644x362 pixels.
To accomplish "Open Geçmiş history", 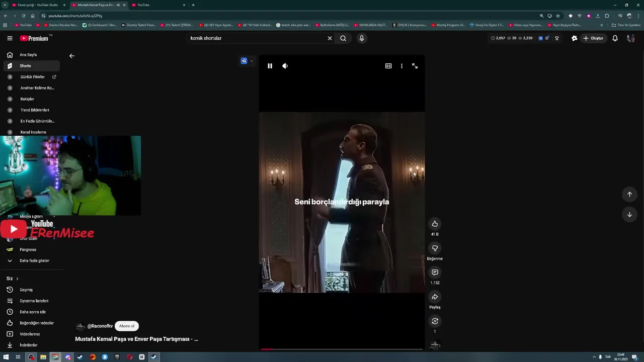I will tap(32, 290).
